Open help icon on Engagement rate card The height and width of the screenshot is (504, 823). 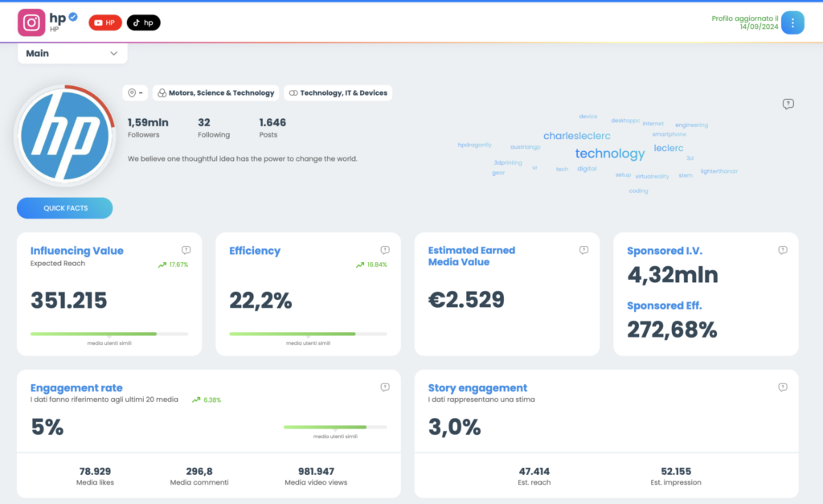[385, 387]
